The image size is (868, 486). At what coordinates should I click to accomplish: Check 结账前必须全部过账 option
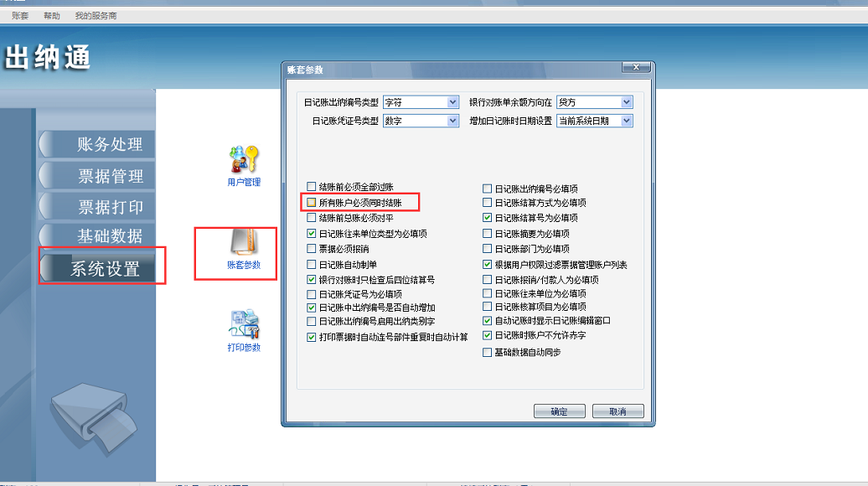(312, 187)
